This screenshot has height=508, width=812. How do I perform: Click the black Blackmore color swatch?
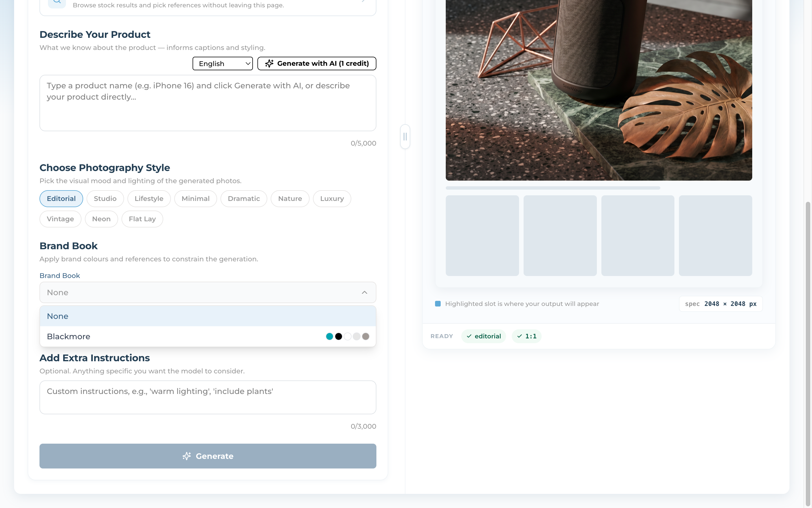339,336
